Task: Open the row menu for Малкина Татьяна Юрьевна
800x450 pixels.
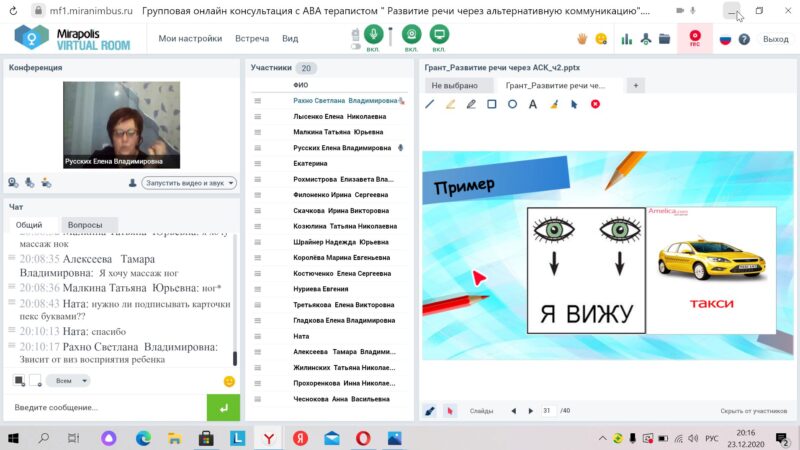Action: point(258,132)
